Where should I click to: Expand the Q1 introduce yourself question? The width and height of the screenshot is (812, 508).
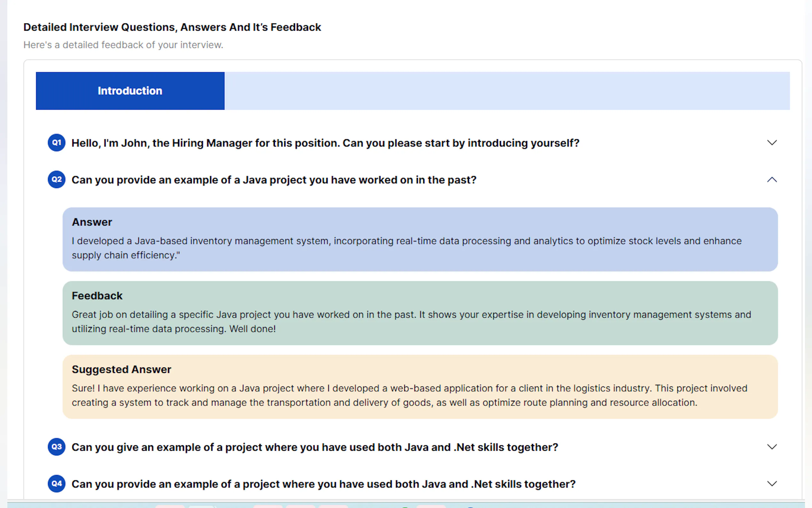click(772, 143)
